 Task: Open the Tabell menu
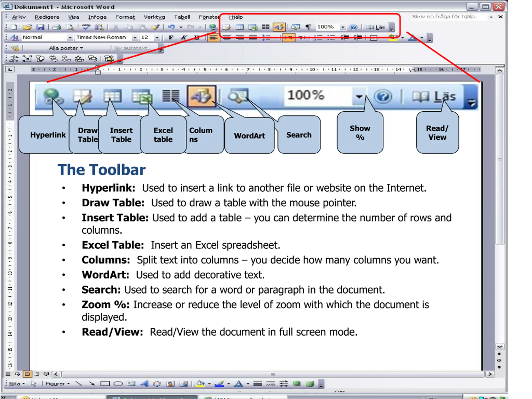[182, 17]
